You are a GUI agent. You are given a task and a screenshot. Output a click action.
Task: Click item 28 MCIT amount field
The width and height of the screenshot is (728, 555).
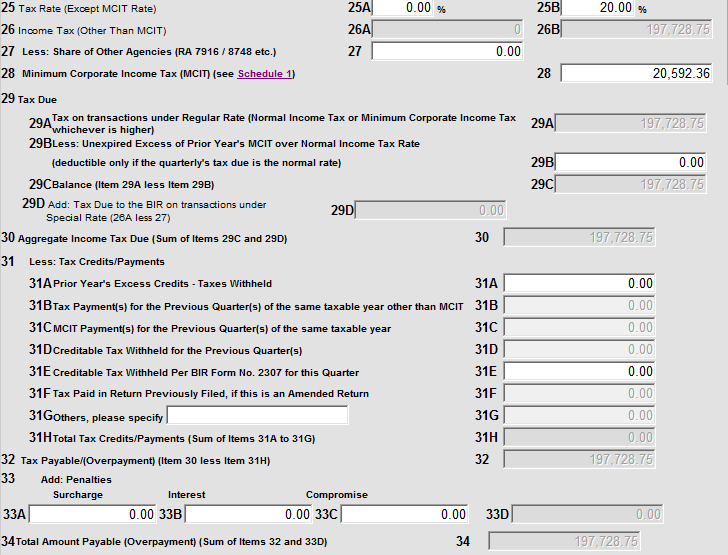pyautogui.click(x=636, y=73)
